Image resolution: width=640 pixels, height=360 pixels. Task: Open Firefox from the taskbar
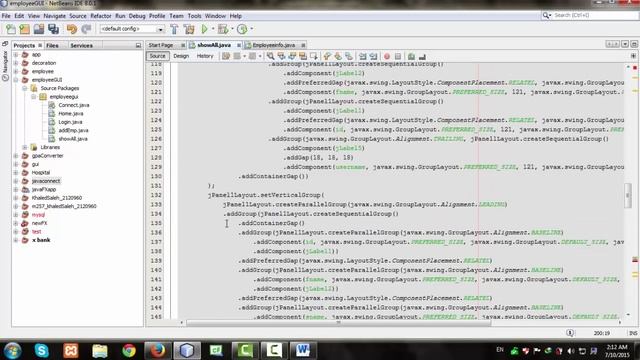[x=158, y=350]
